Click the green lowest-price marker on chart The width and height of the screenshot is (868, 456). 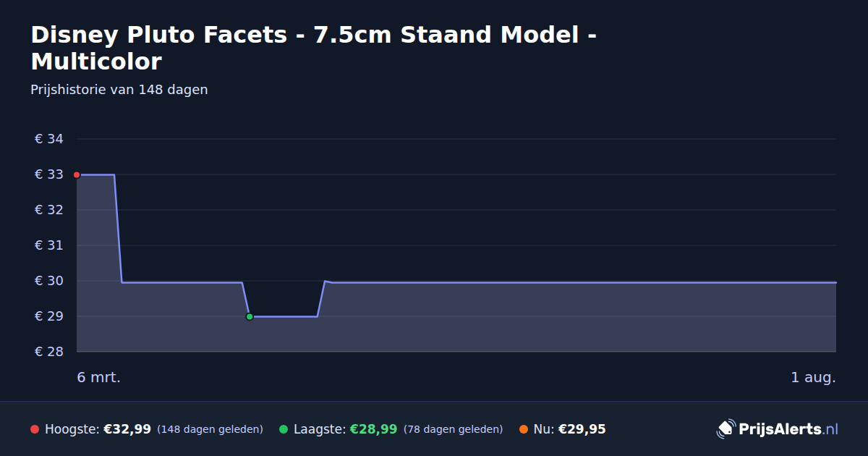click(x=250, y=316)
